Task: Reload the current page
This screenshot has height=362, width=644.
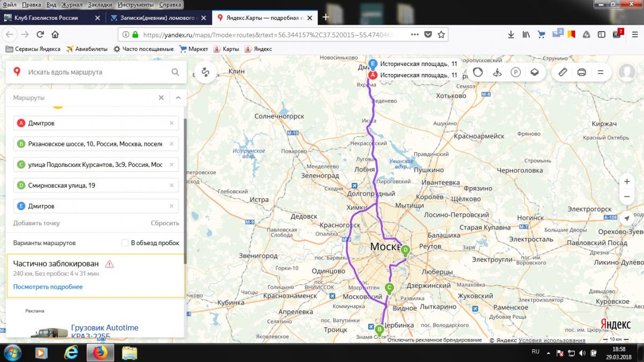Action: (40, 34)
